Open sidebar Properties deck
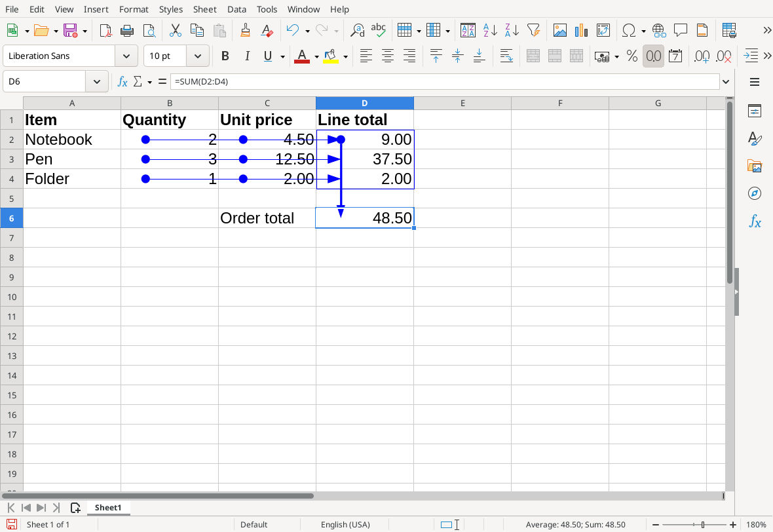This screenshot has height=532, width=773. 754,111
